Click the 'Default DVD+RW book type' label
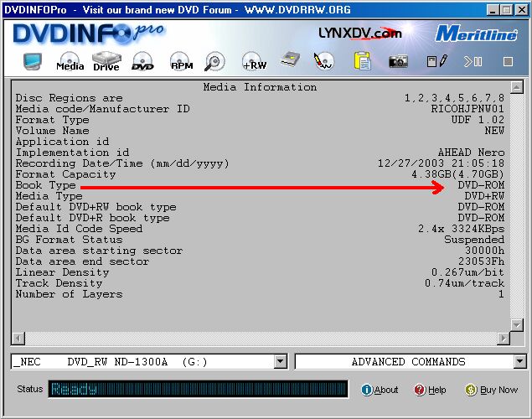Image resolution: width=532 pixels, height=419 pixels. tap(96, 207)
